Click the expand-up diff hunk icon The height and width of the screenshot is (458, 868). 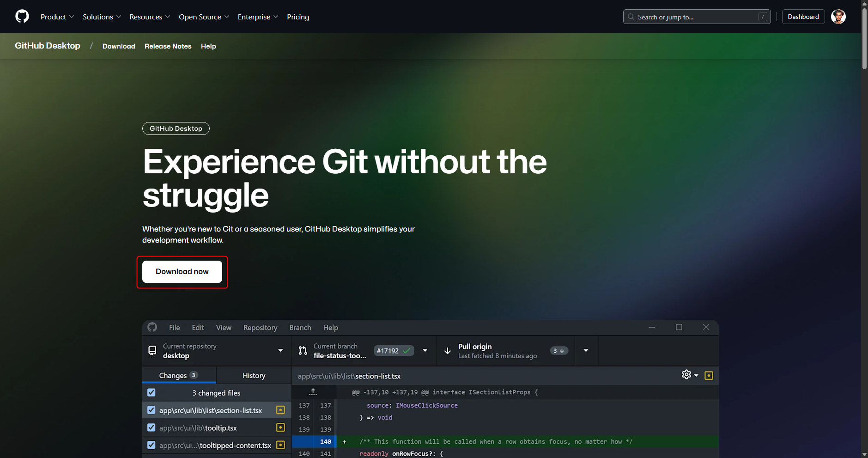(313, 392)
